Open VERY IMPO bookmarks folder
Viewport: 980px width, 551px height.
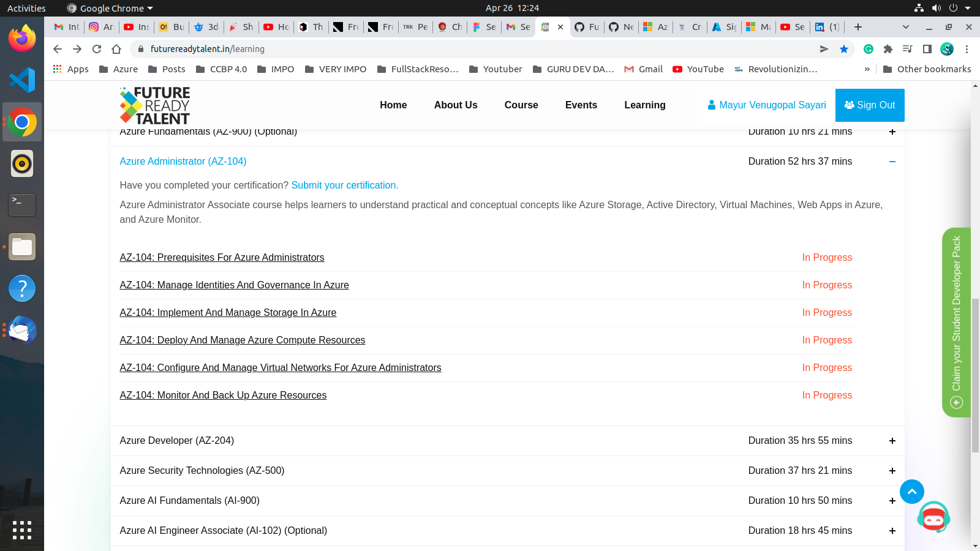336,69
